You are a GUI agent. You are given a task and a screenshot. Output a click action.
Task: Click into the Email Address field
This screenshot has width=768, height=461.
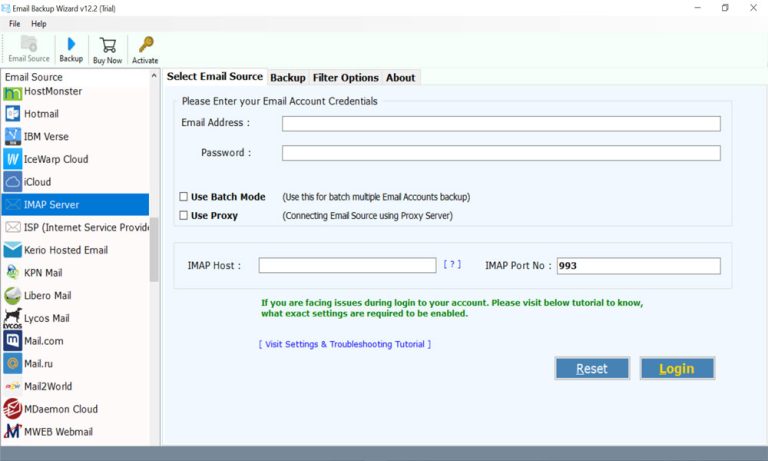tap(501, 123)
